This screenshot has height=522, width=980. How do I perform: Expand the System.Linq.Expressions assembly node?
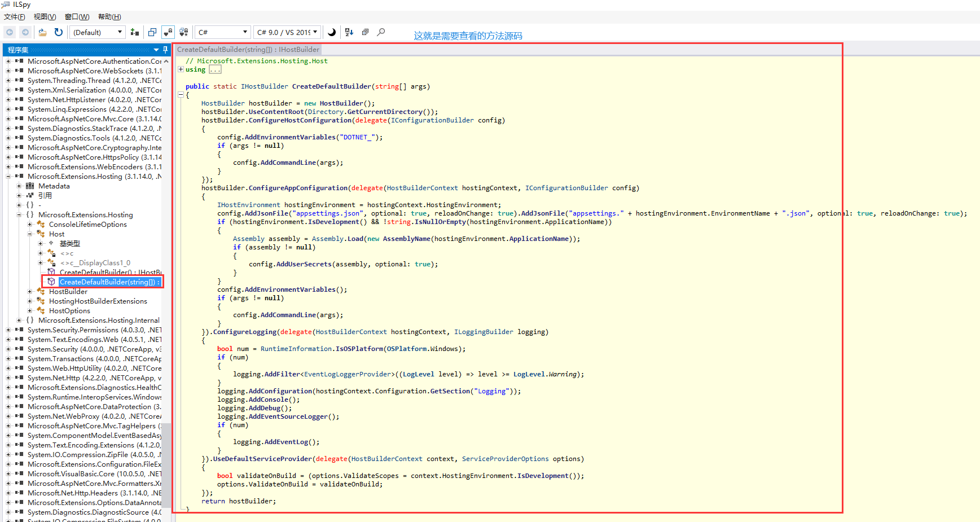click(8, 109)
